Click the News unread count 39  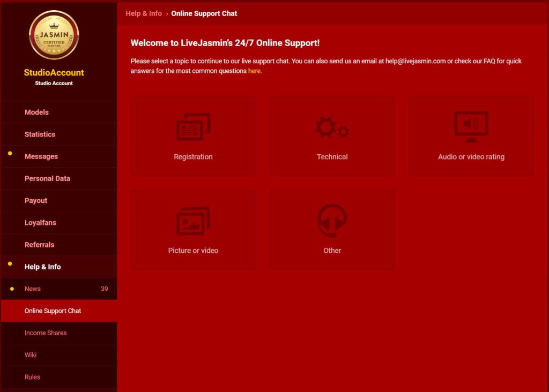pyautogui.click(x=105, y=289)
